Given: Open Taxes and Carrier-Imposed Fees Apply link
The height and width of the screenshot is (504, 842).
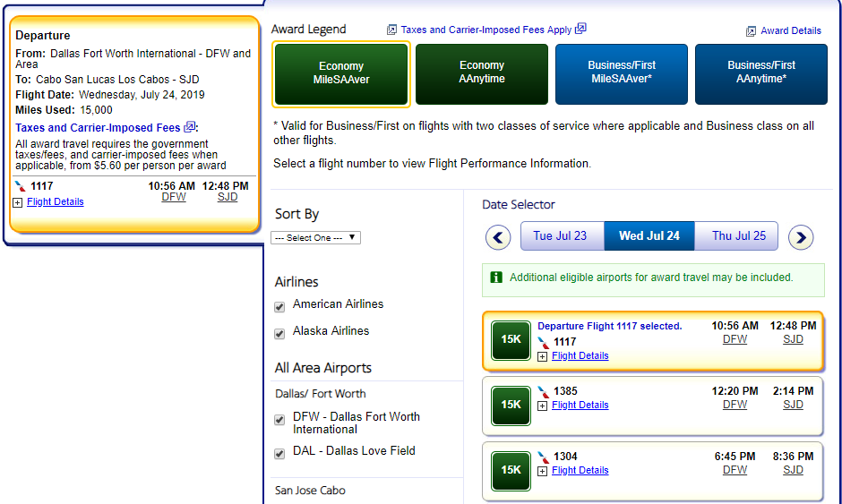Looking at the screenshot, I should (x=486, y=30).
